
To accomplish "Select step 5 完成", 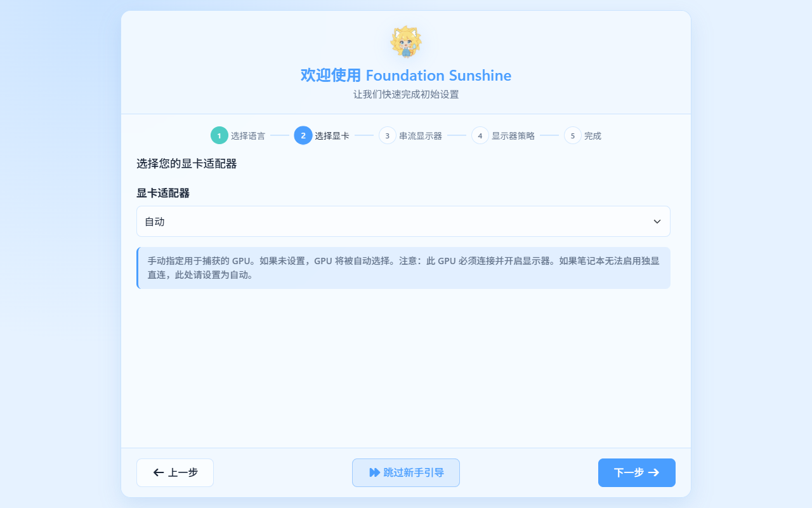I will click(x=582, y=135).
